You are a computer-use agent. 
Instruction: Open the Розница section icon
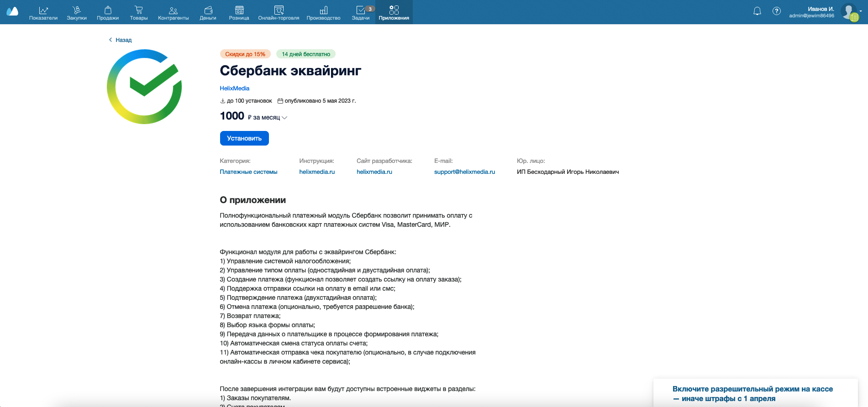[x=239, y=10]
